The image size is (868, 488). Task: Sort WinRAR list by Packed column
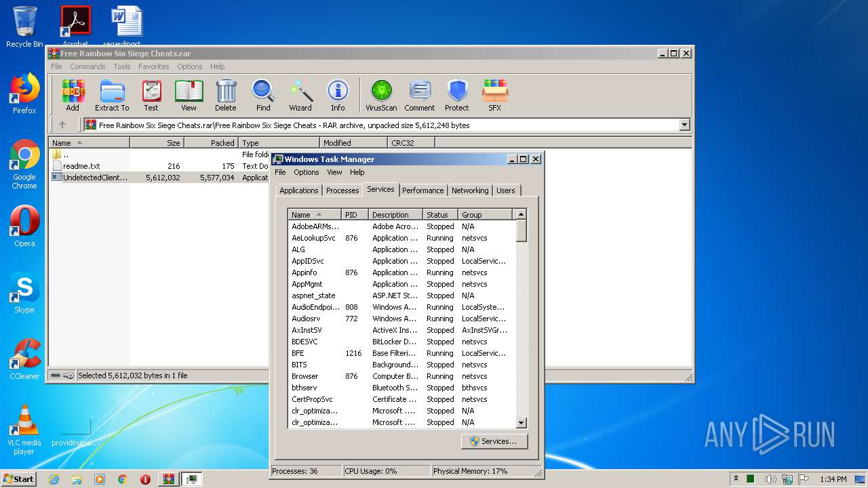211,143
